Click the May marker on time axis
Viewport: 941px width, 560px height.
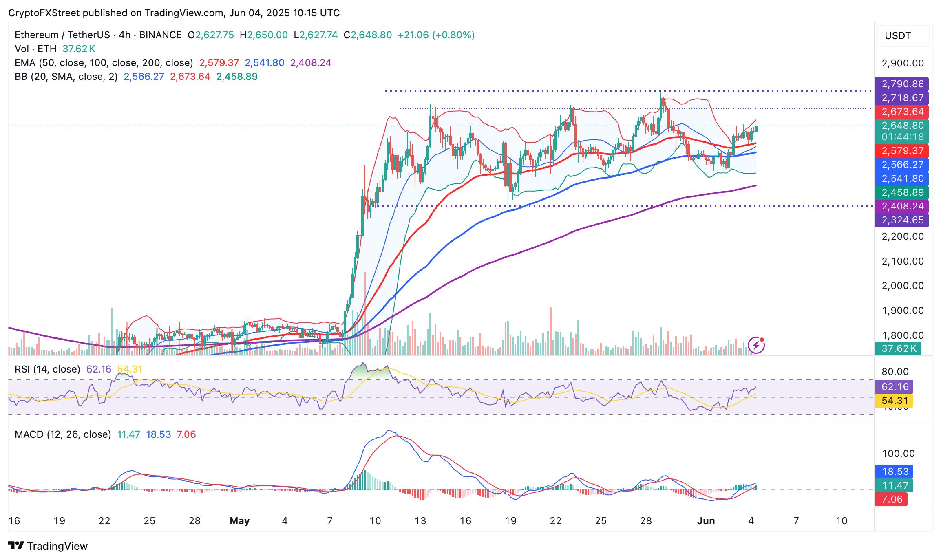click(x=240, y=521)
